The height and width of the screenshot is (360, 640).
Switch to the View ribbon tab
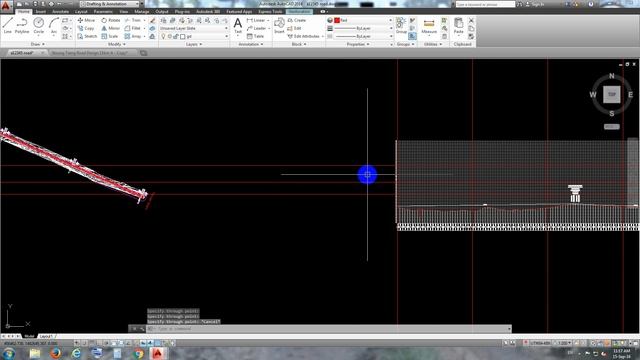(124, 11)
